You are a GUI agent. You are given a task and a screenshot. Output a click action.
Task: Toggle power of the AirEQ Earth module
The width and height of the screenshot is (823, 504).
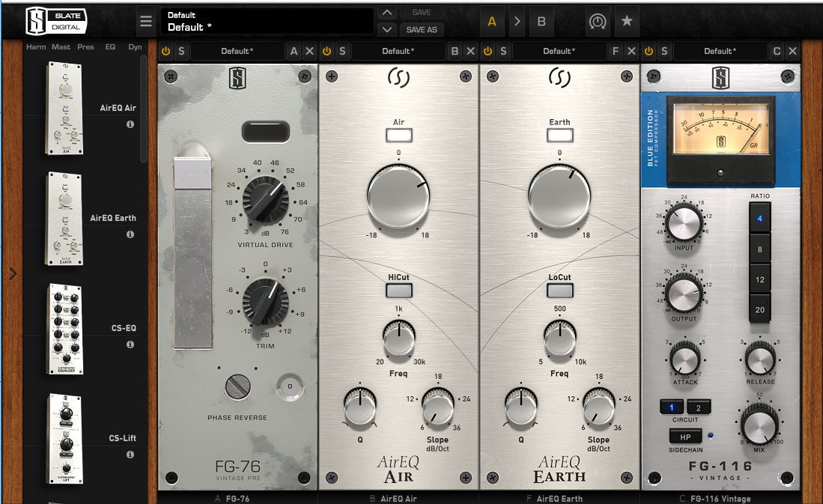pyautogui.click(x=488, y=51)
